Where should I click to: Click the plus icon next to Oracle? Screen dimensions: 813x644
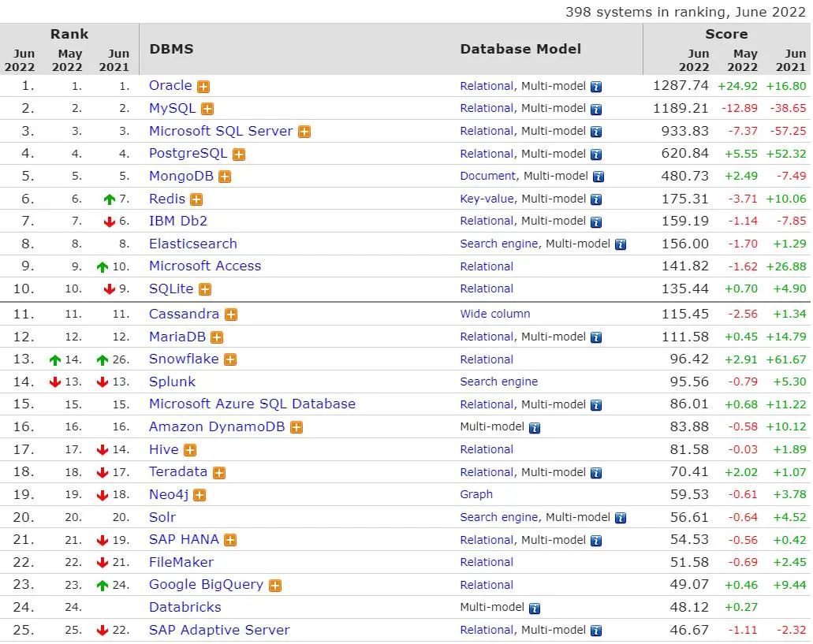pyautogui.click(x=203, y=87)
